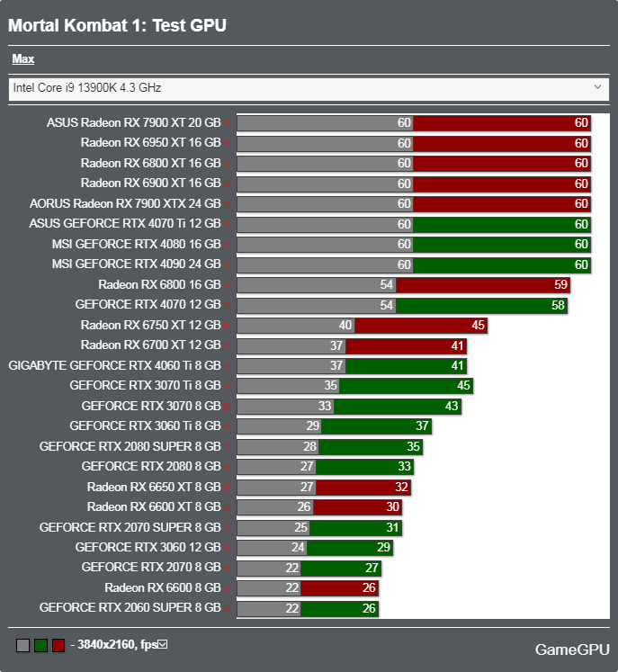Image resolution: width=618 pixels, height=672 pixels.
Task: Click x beside GIGABYTE GEFORCE RTX 4060 Ti
Action: coord(228,366)
